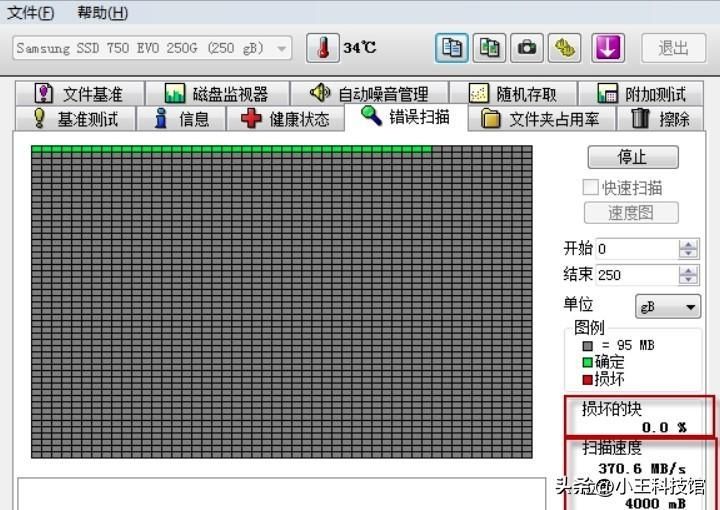This screenshot has height=510, width=720.
Task: Click the 退出 exit button
Action: (x=674, y=48)
